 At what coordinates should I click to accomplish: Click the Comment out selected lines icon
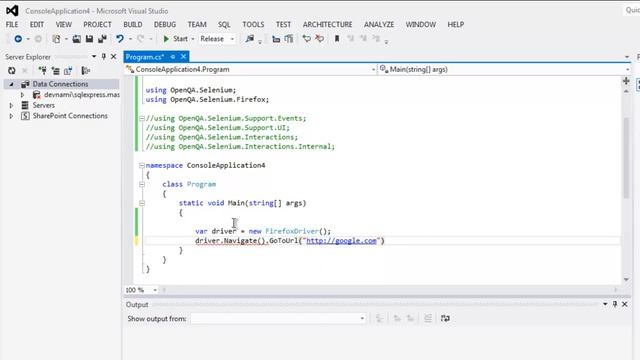tap(276, 39)
